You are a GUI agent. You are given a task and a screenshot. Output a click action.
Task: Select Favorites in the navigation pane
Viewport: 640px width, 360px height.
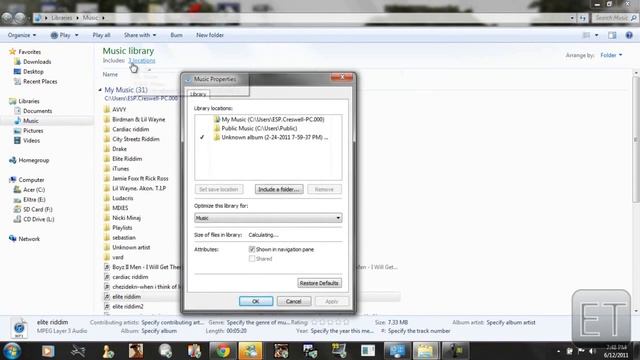pyautogui.click(x=29, y=52)
